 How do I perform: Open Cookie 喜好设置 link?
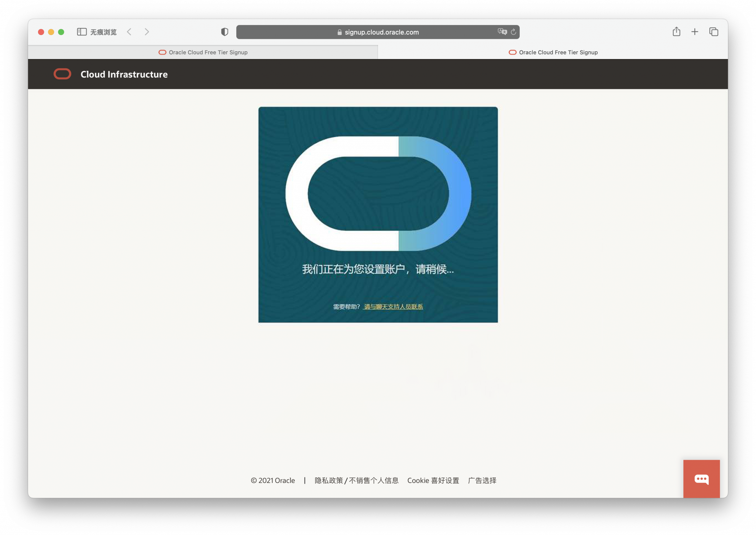(433, 480)
